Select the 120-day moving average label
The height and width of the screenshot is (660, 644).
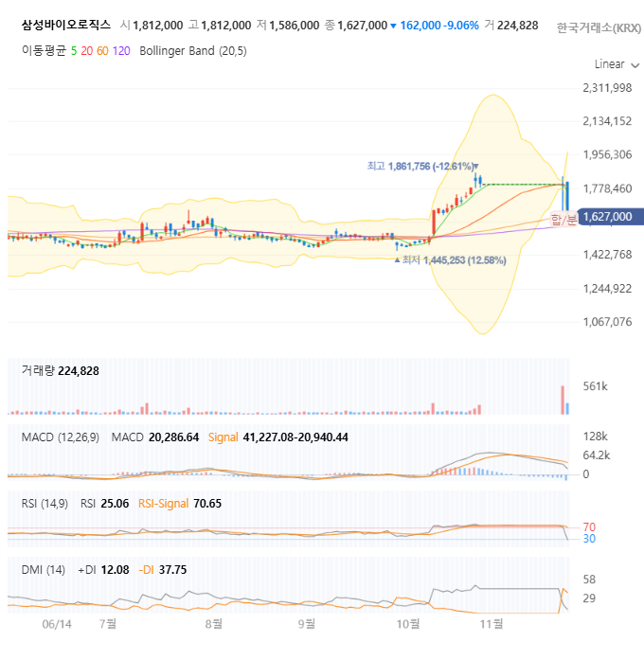[121, 51]
